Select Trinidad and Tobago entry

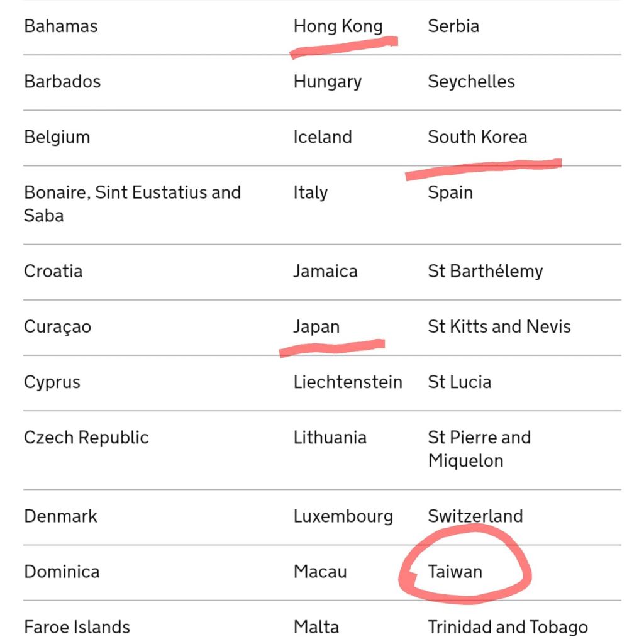[508, 628]
